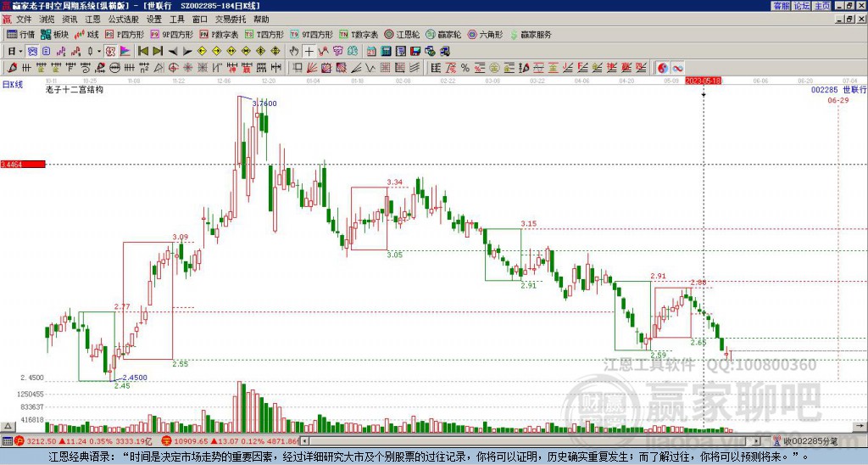Screen dimensions: 868x465
Task: Click the horizontal scrollbar left arrow
Action: pos(304,441)
